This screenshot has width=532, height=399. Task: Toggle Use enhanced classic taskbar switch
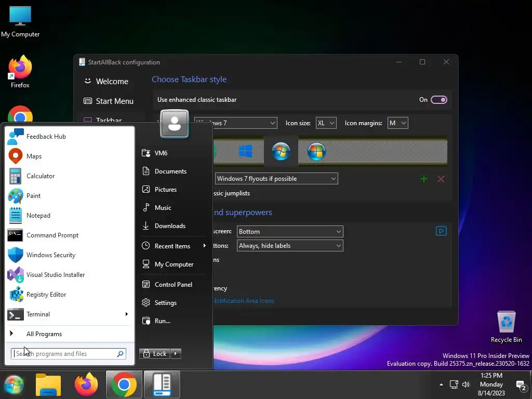(438, 100)
